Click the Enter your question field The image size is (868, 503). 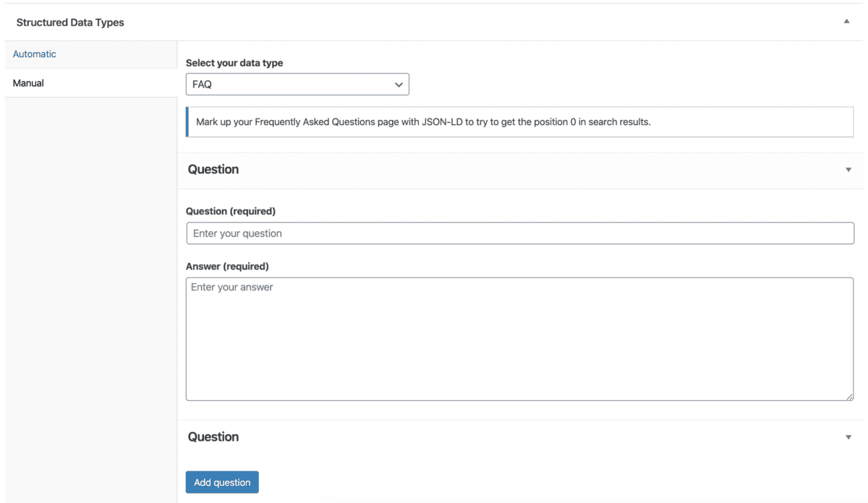click(x=520, y=233)
